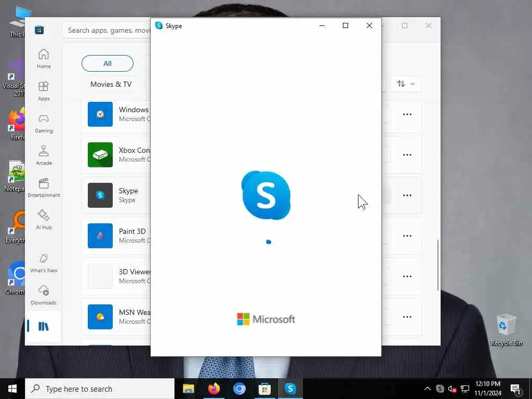This screenshot has width=532, height=399.
Task: Click the Store search box
Action: coord(107,30)
